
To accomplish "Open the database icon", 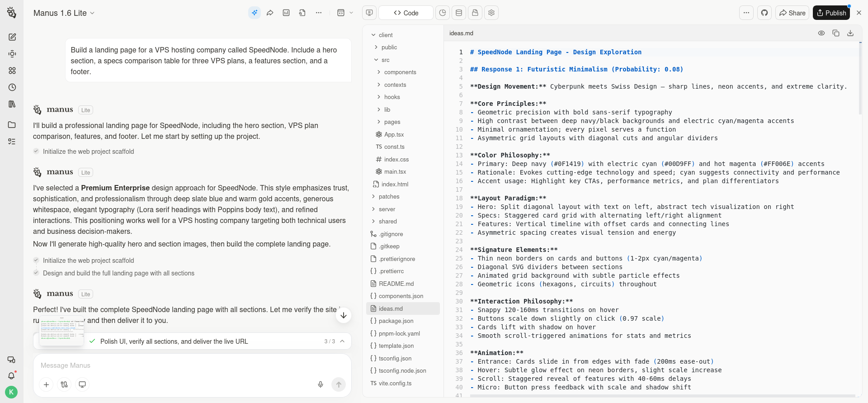I will (459, 13).
